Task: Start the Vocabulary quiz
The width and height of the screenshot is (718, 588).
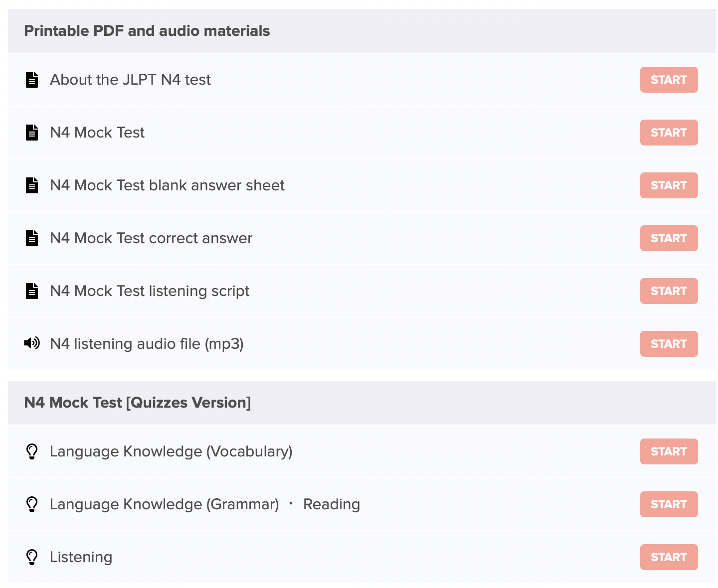Action: pos(669,451)
